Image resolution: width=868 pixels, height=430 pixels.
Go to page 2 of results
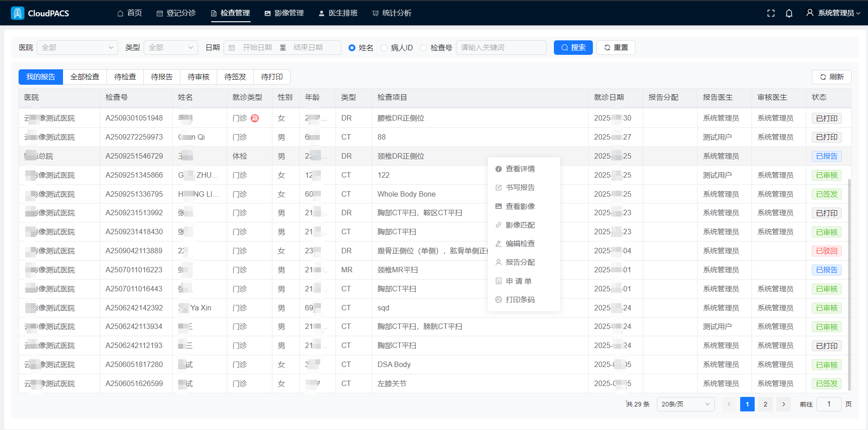765,404
